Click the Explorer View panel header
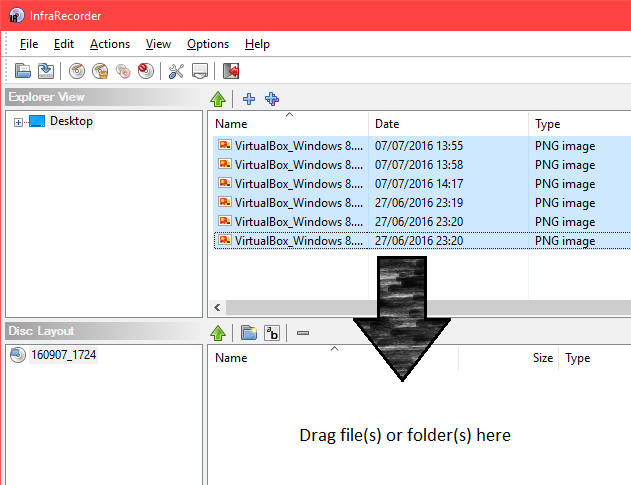 (105, 97)
